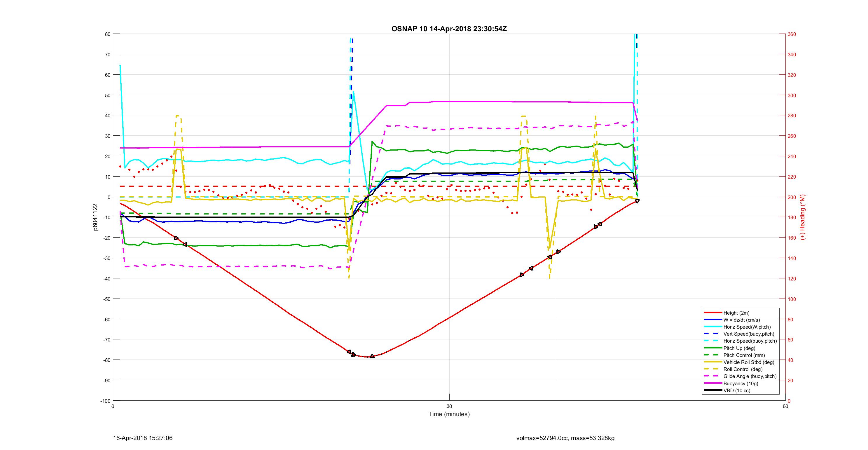
Task: Click the "30" tick on the Time axis
Action: click(x=449, y=407)
